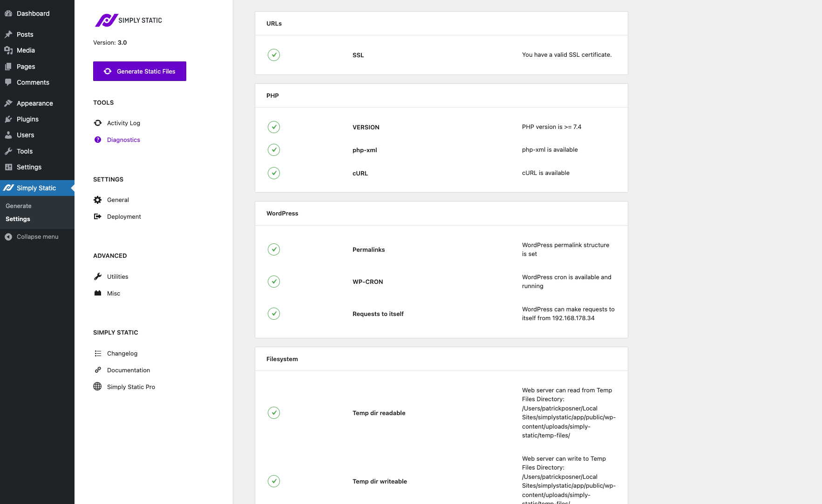Click the Media icon in sidebar
This screenshot has height=504, width=822.
coord(8,50)
